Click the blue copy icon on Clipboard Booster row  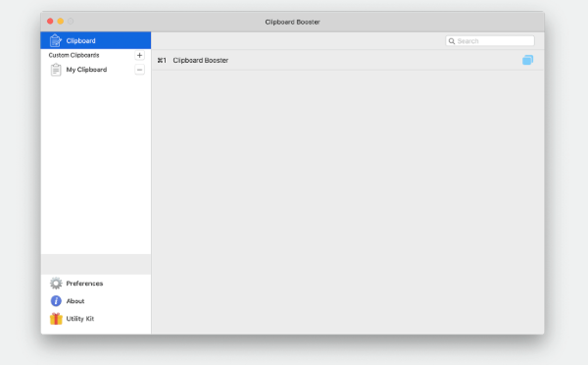527,60
